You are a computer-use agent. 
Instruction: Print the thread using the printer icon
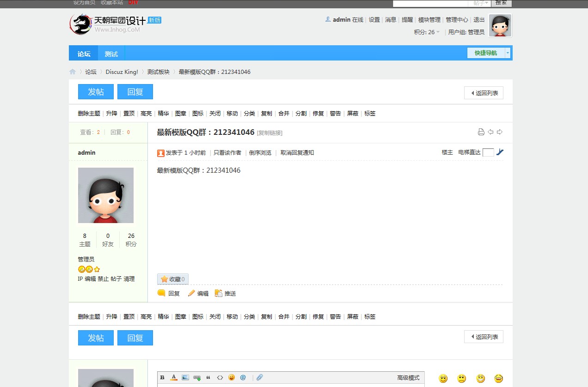click(481, 132)
